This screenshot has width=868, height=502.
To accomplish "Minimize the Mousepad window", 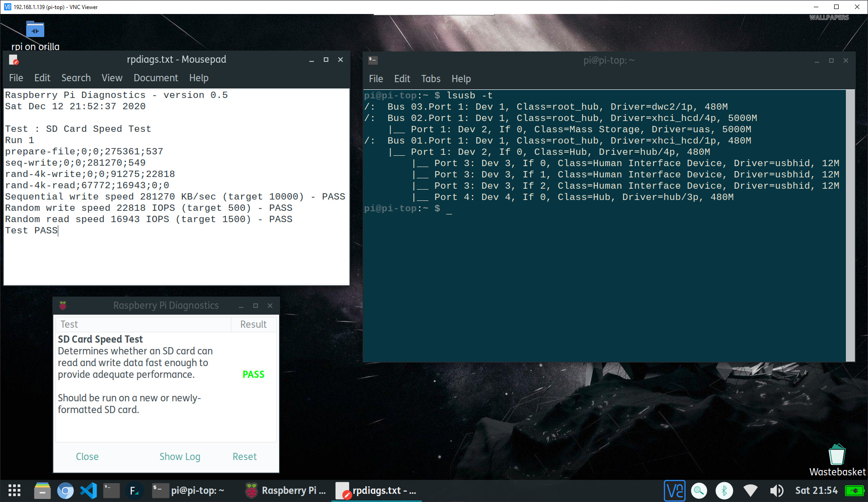I will [312, 60].
